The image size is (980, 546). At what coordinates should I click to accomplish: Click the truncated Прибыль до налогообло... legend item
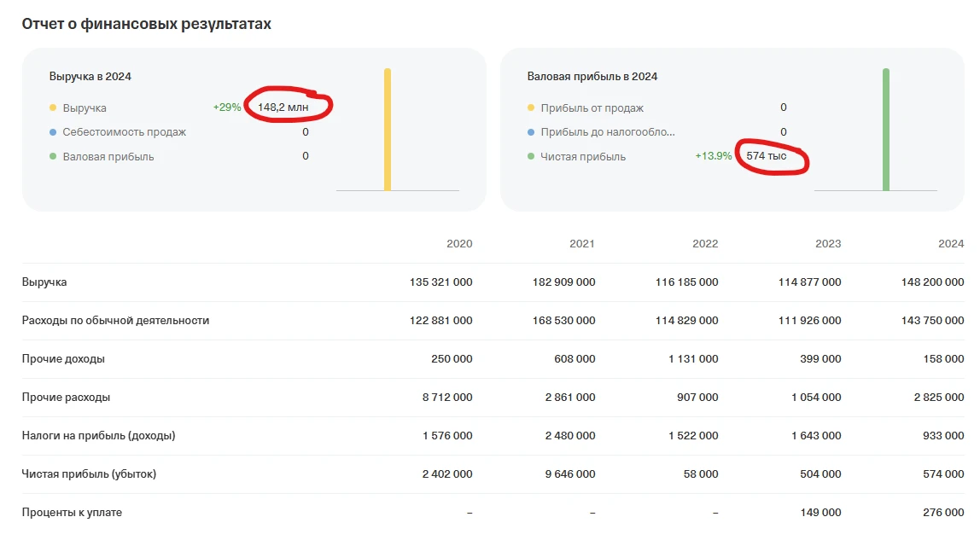(x=607, y=132)
